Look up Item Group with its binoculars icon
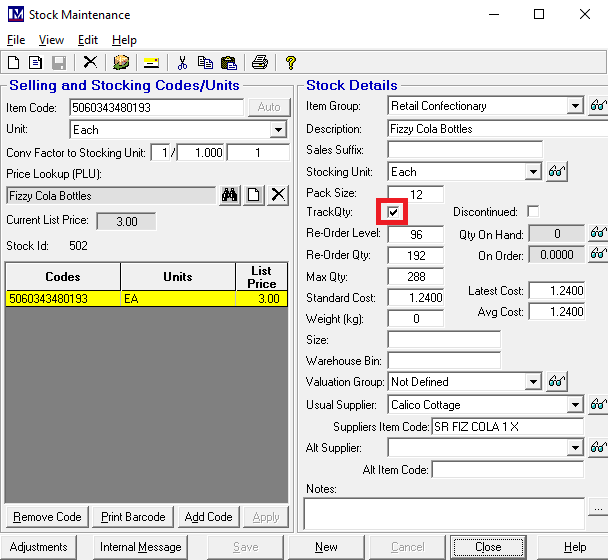608x560 pixels. coord(598,106)
